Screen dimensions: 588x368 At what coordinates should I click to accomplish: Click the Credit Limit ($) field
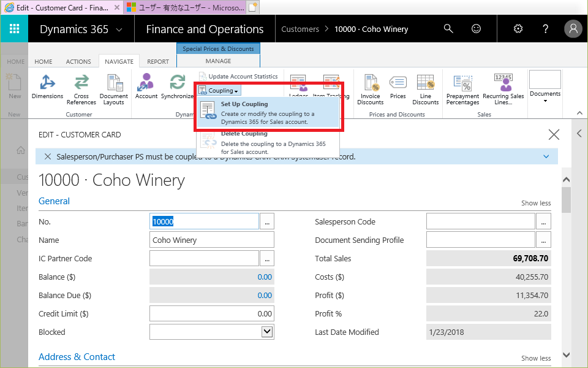pos(212,313)
